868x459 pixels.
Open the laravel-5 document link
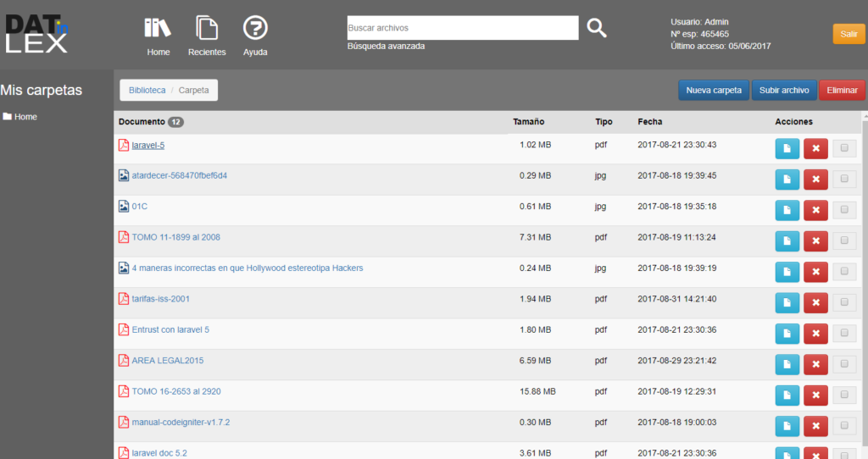coord(148,145)
